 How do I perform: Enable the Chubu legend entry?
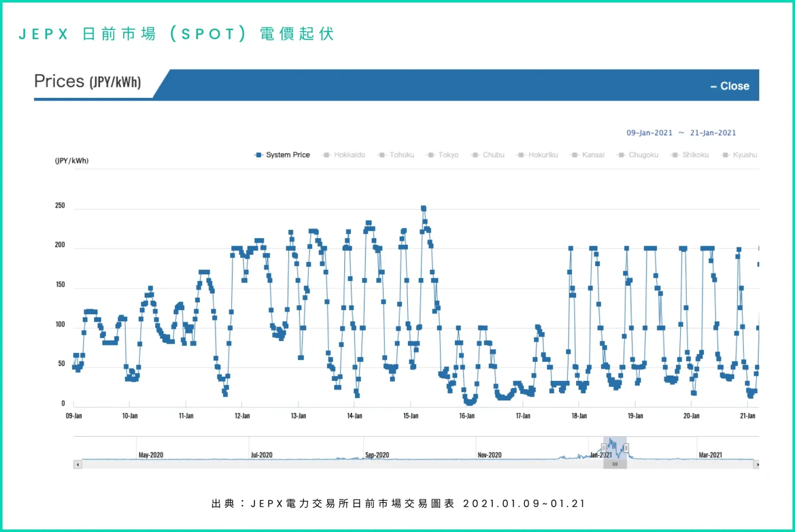click(x=488, y=155)
